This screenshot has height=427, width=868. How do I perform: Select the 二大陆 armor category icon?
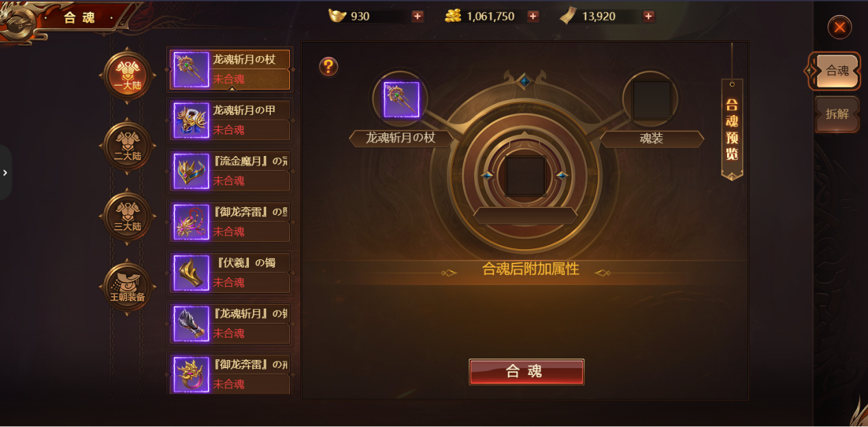coord(127,146)
